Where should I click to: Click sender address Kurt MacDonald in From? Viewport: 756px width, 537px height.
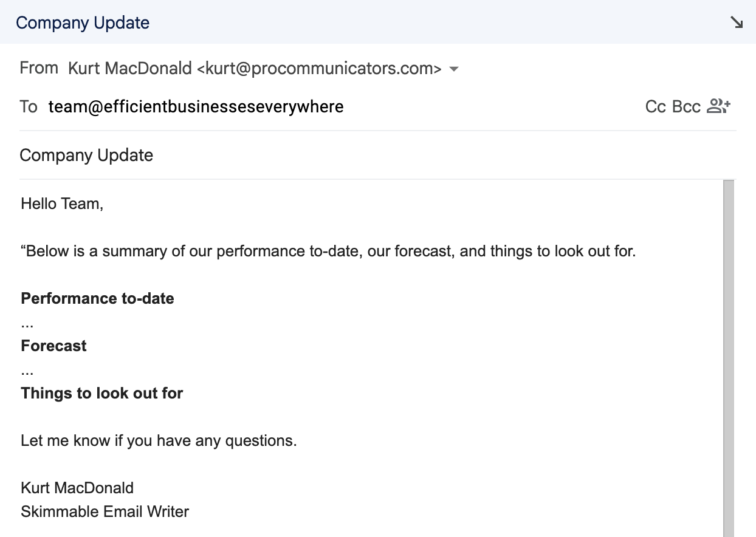click(255, 69)
